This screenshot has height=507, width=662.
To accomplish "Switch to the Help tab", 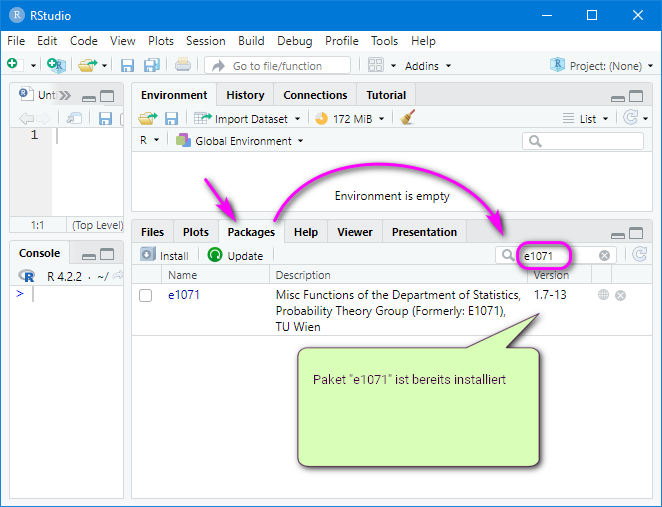I will coord(306,232).
